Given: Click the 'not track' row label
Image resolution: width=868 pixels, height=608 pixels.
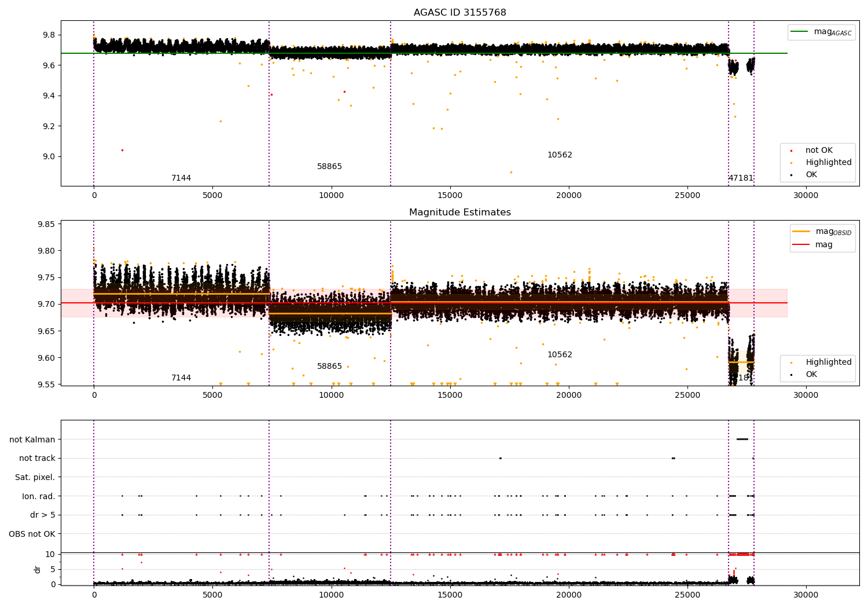Looking at the screenshot, I should pos(37,458).
